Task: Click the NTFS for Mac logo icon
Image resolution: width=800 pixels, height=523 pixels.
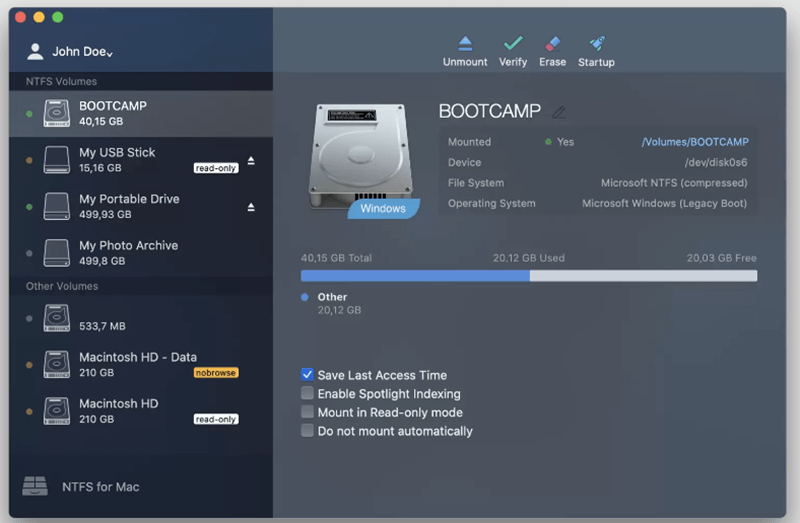Action: tap(35, 487)
